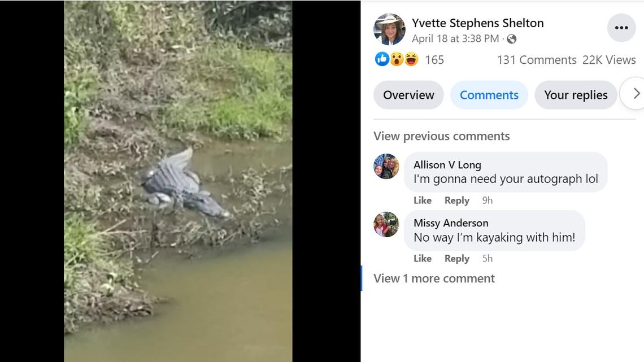Screen dimensions: 644x362
Task: Click View previous comments
Action: pos(441,136)
